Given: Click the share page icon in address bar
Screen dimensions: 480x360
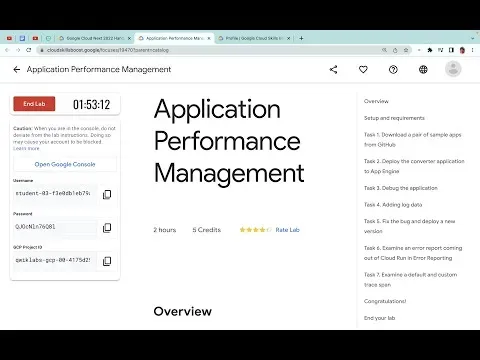Looking at the screenshot, I should click(x=395, y=50).
